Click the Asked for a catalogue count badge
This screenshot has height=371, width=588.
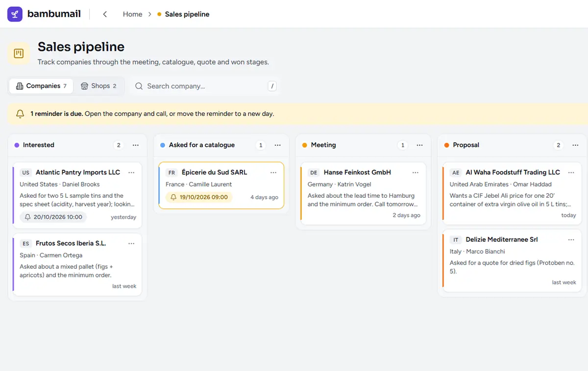261,145
